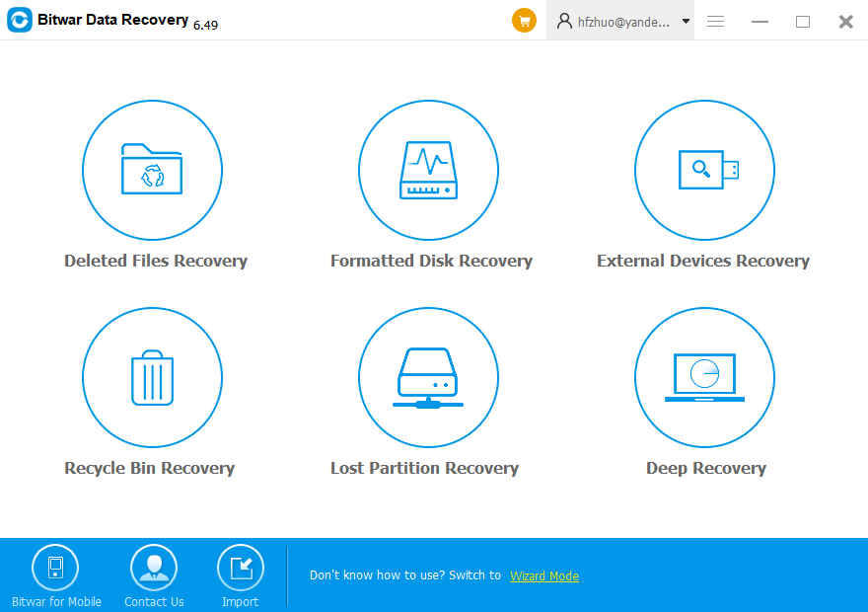The image size is (868, 612).
Task: Click the Deep Recovery label
Action: (706, 469)
